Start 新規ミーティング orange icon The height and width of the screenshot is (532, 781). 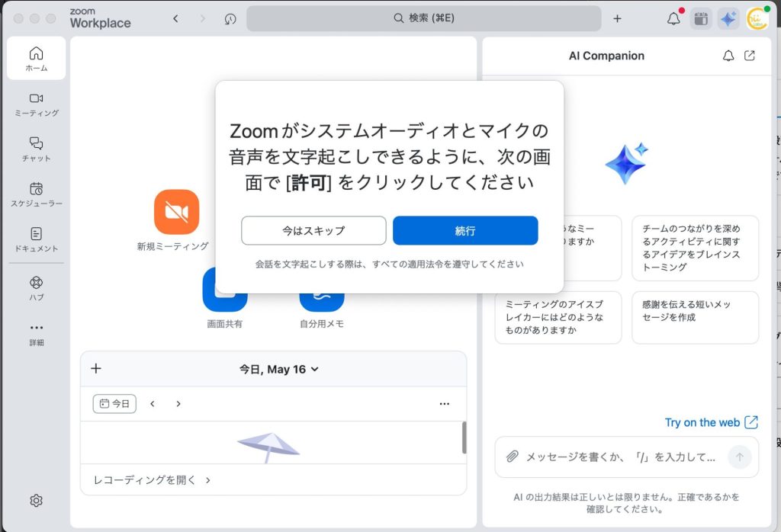click(177, 212)
